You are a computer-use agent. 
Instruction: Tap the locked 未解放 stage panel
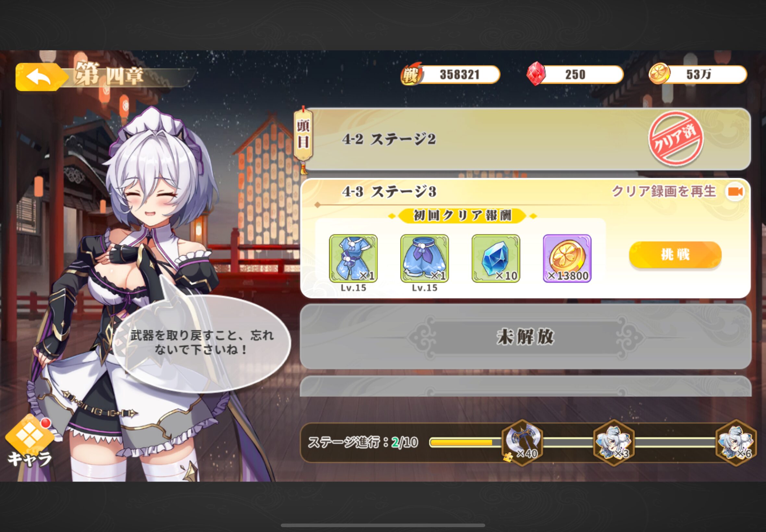525,336
